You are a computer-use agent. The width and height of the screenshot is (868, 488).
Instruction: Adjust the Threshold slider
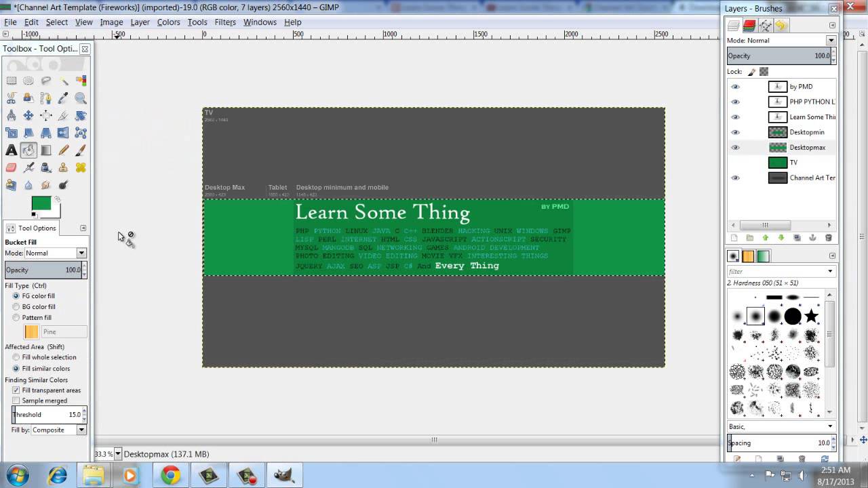(49, 414)
